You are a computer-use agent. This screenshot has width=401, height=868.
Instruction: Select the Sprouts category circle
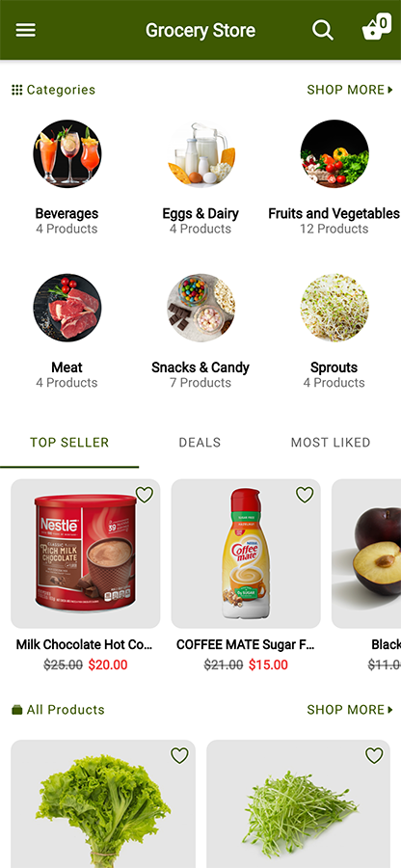[x=334, y=308]
